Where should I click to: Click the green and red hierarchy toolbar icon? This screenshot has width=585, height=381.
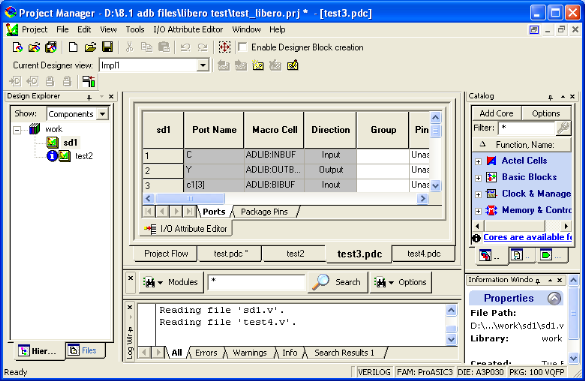click(89, 81)
